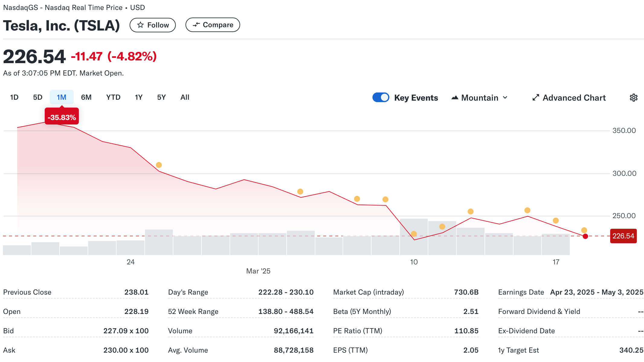
Task: Switch chart to 5Y range
Action: pos(161,97)
